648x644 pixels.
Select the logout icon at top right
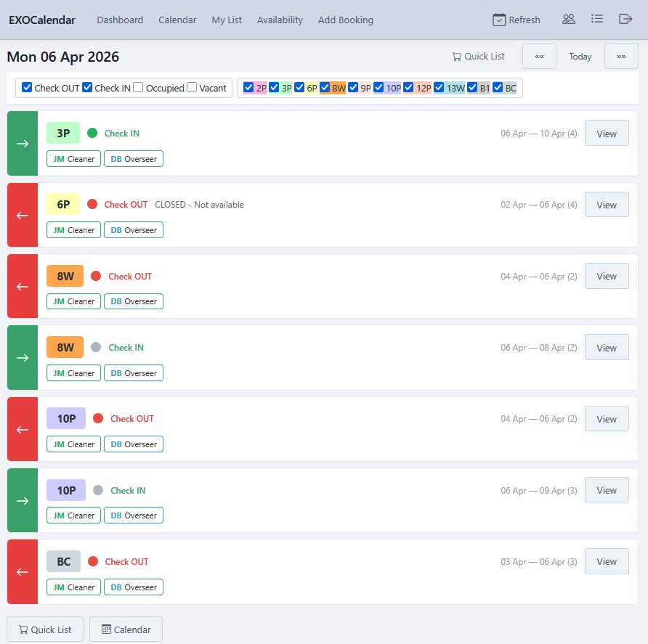pos(625,19)
